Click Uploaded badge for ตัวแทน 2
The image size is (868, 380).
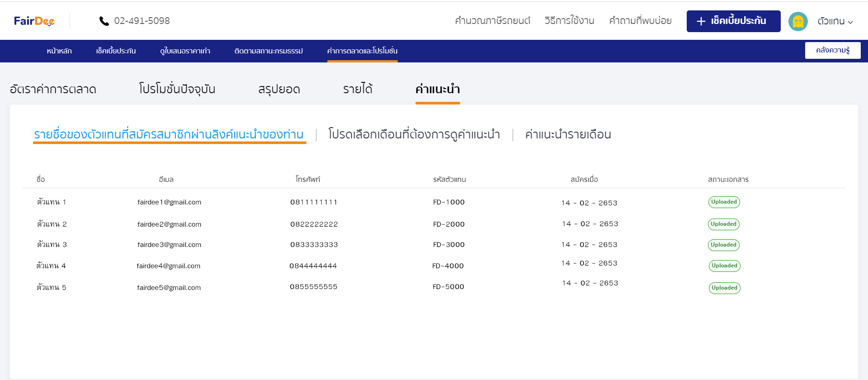pos(723,224)
